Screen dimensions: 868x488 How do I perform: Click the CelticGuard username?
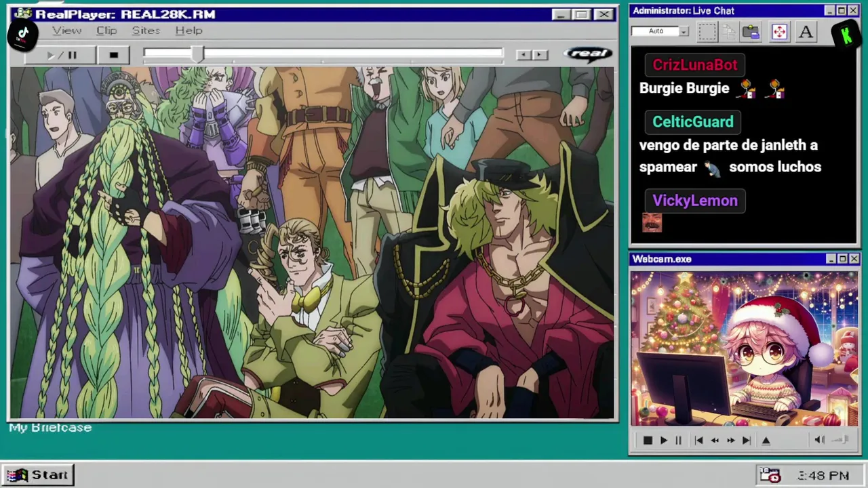pos(692,122)
